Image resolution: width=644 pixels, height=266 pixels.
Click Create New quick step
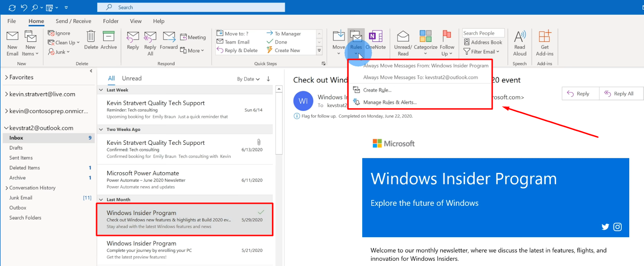(x=283, y=50)
